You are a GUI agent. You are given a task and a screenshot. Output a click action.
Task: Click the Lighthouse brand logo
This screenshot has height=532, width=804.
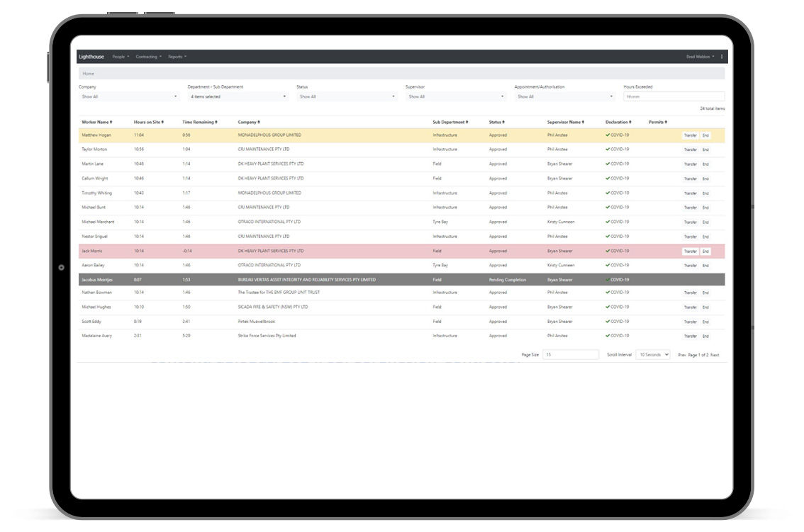(91, 57)
